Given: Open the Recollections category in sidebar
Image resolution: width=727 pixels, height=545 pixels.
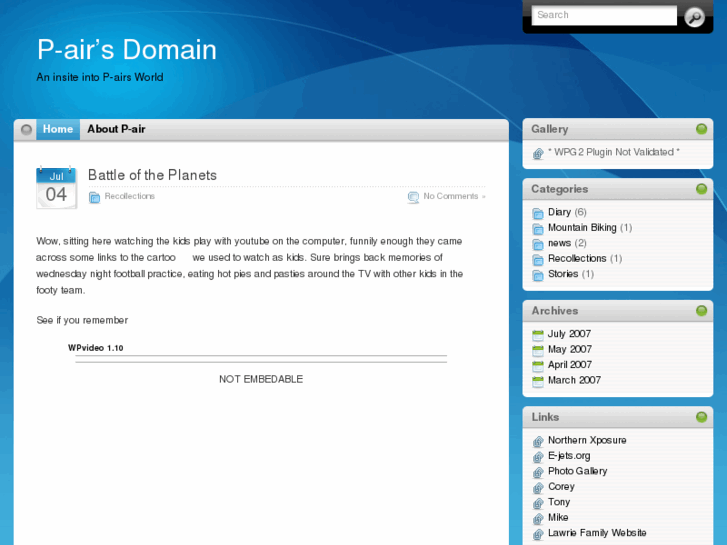Looking at the screenshot, I should click(577, 258).
